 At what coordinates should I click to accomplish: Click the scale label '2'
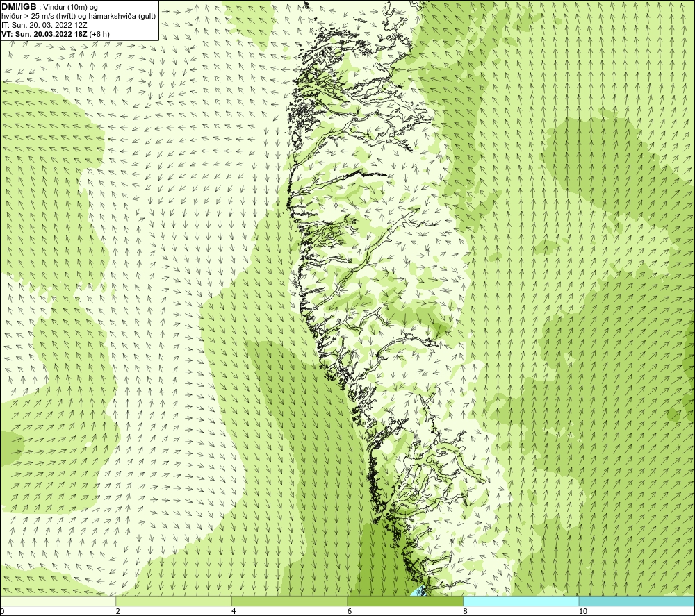(117, 611)
